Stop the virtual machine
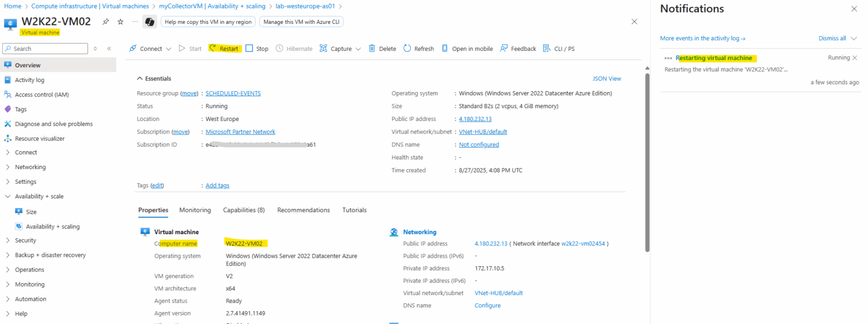This screenshot has width=868, height=324. point(257,49)
